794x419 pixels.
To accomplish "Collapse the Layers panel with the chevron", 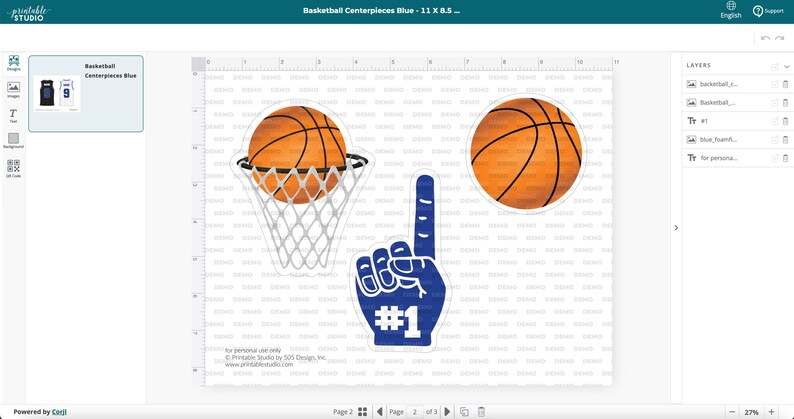I will pos(786,66).
